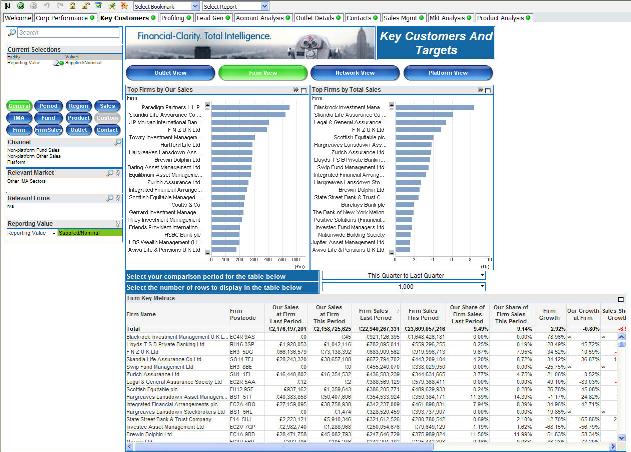The width and height of the screenshot is (631, 452).
Task: Click the Period filter button
Action: coord(49,106)
